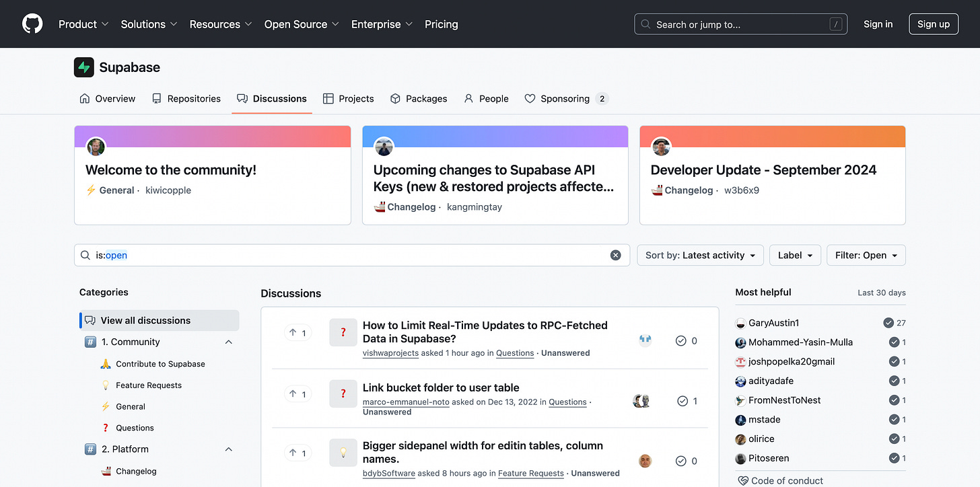Focus the Search or jump to field
The height and width of the screenshot is (487, 980).
click(x=740, y=24)
